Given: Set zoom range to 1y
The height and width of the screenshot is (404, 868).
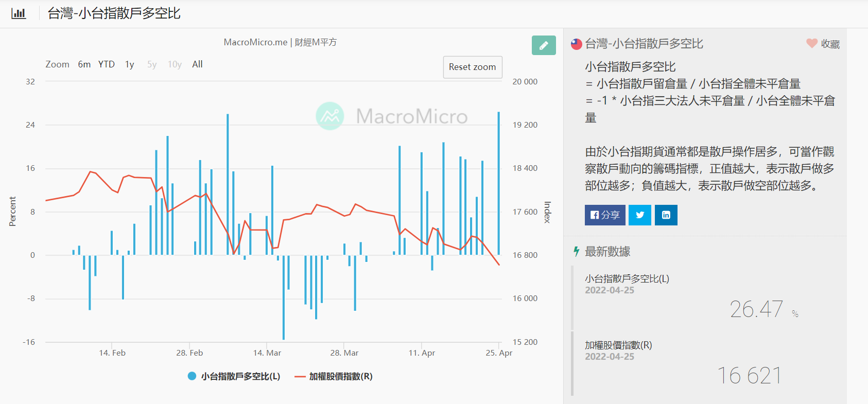Looking at the screenshot, I should [130, 64].
